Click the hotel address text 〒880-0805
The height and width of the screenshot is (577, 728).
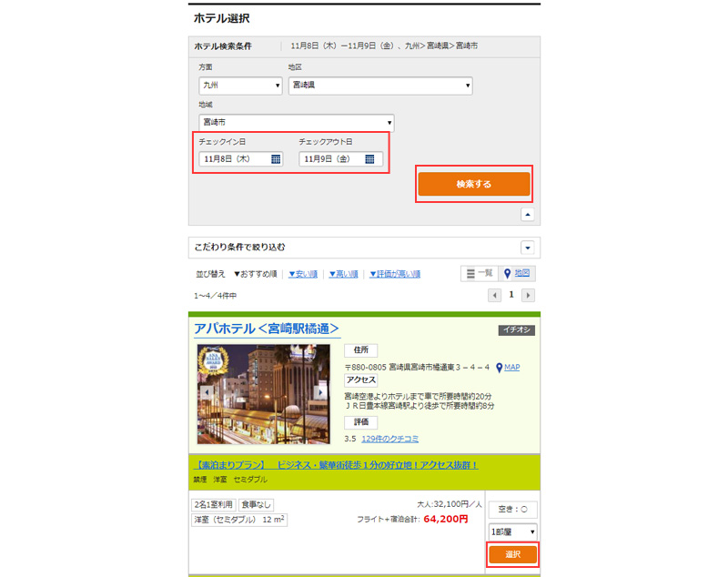point(417,367)
